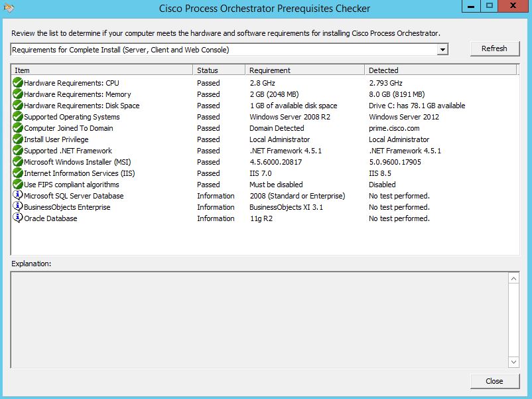Click the info icon for BusinessObjects Enterprise
Image resolution: width=532 pixels, height=399 pixels.
(x=18, y=206)
